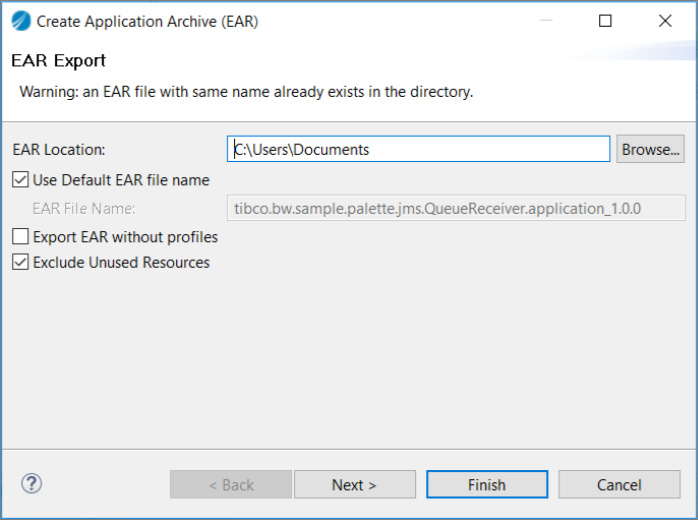
Task: Uncheck Use Default EAR file name
Action: [20, 180]
